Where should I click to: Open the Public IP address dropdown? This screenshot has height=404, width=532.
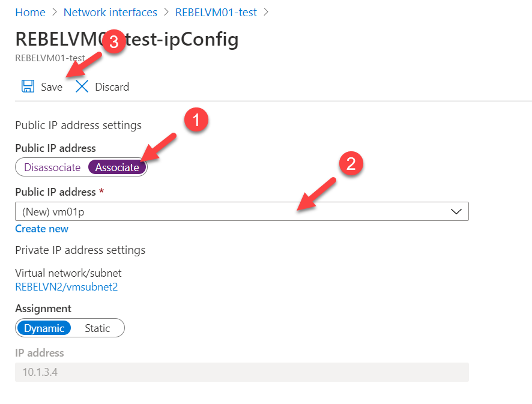point(242,211)
